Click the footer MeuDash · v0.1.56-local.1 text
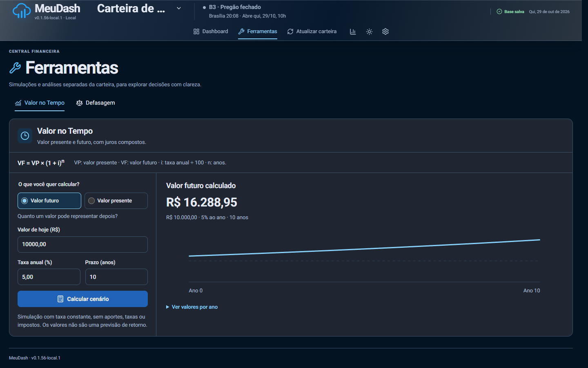Image resolution: width=588 pixels, height=368 pixels. [x=35, y=358]
